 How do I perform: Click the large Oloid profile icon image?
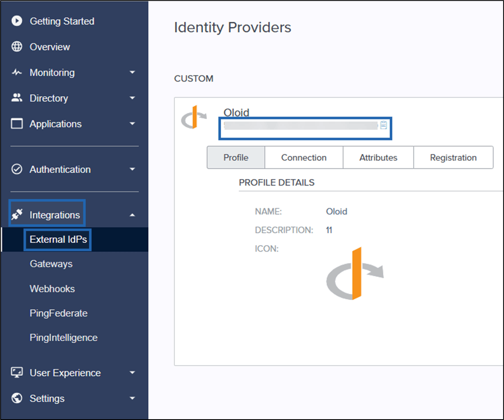(355, 273)
